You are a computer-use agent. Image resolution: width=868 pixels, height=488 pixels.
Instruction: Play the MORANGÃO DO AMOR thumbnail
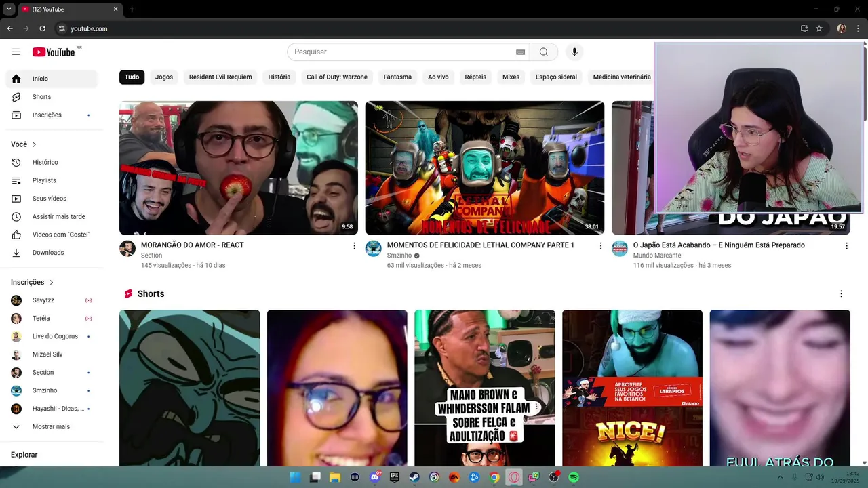[239, 168]
